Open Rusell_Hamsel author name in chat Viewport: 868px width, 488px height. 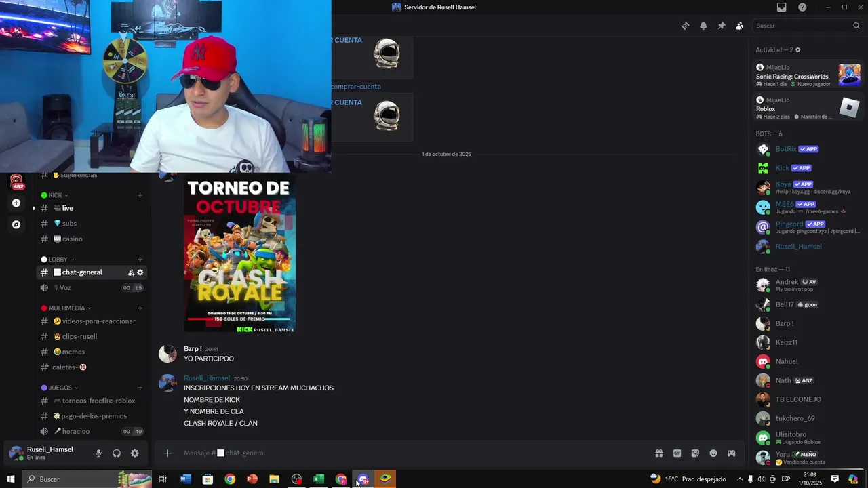tap(207, 378)
